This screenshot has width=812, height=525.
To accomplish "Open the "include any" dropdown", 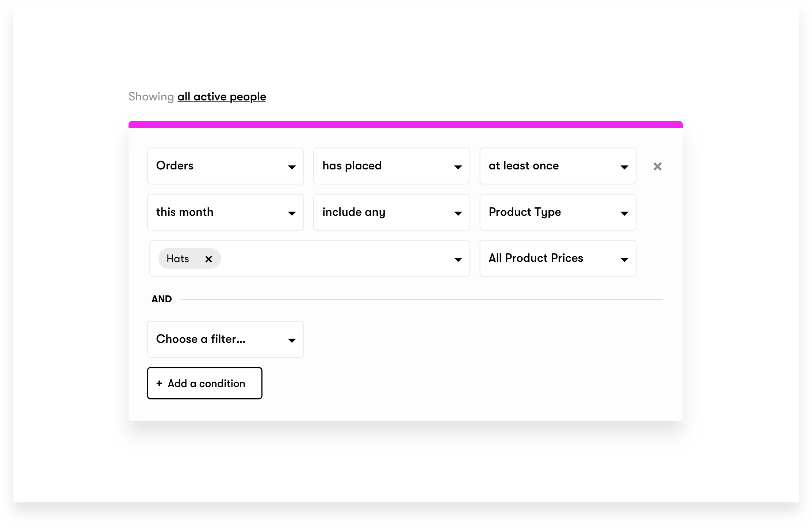I will point(391,212).
